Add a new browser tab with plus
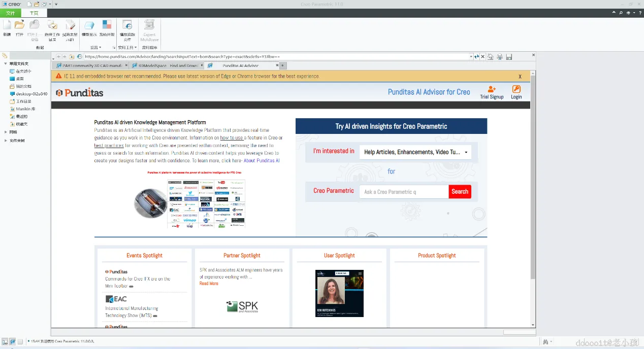Image resolution: width=644 pixels, height=349 pixels. coord(283,65)
